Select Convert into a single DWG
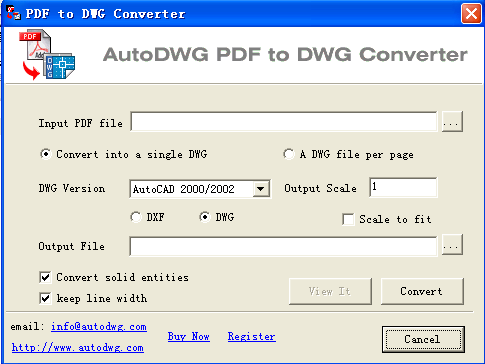This screenshot has width=485, height=364. (123, 154)
